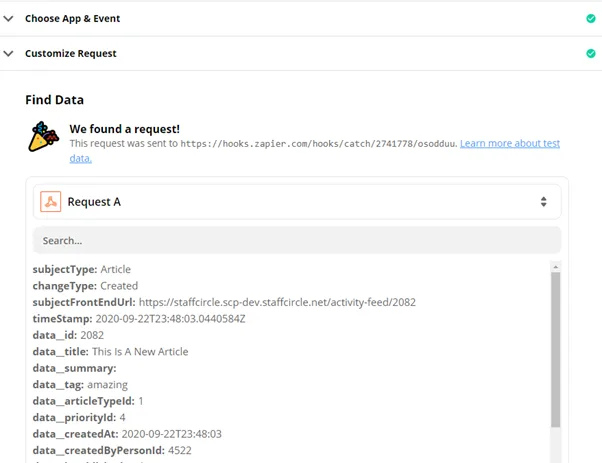Collapse the Choose App & Event chevron
The height and width of the screenshot is (463, 602).
point(8,18)
